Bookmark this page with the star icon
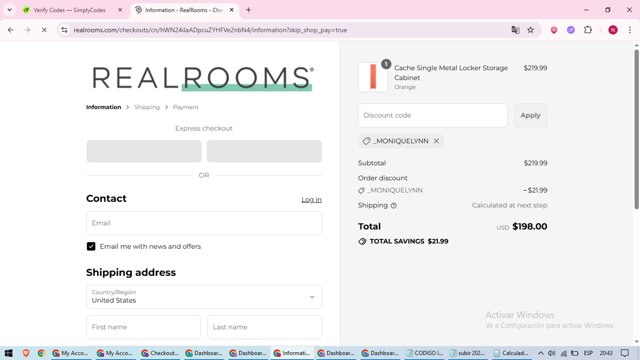 [x=530, y=30]
